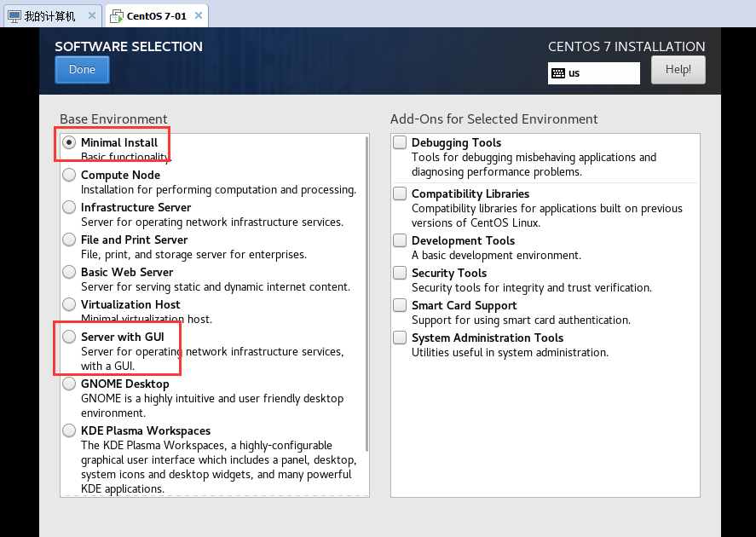
Task: Click 'Utilities useful in system administration.' text
Action: (x=510, y=352)
